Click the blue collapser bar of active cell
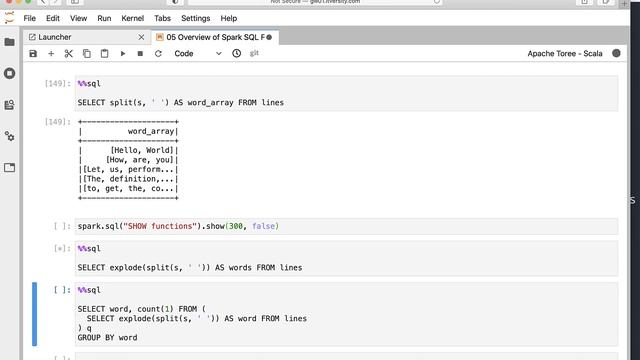640x360 pixels. pyautogui.click(x=34, y=314)
